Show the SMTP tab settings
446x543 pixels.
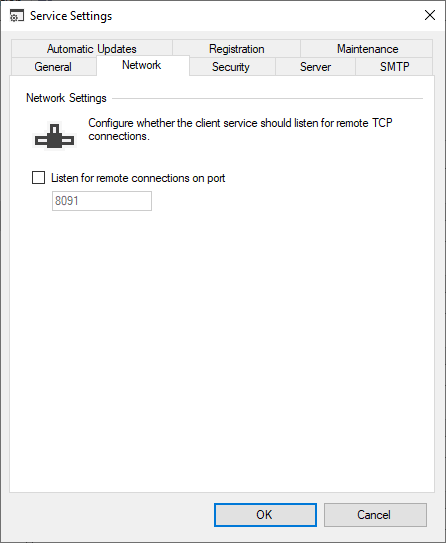[x=394, y=66]
